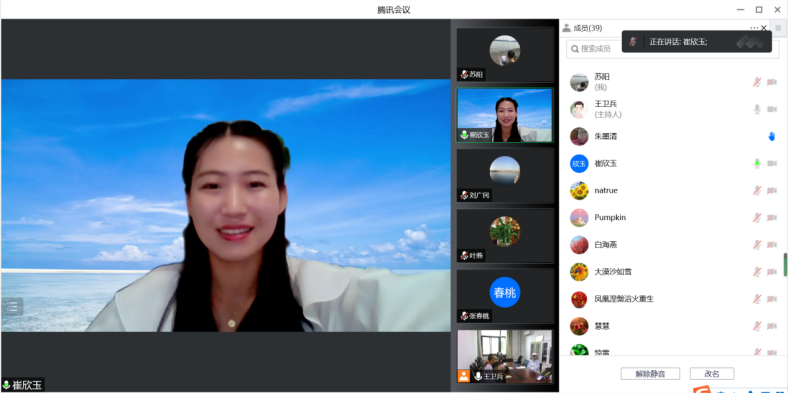Image resolution: width=788 pixels, height=393 pixels.
Task: Toggle the camera-off icon for natrue
Action: 771,190
